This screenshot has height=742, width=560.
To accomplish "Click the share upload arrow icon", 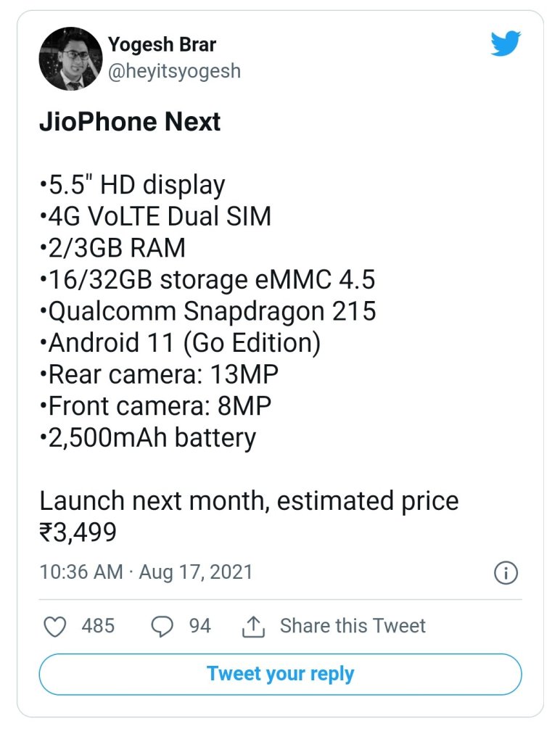I will pyautogui.click(x=252, y=627).
